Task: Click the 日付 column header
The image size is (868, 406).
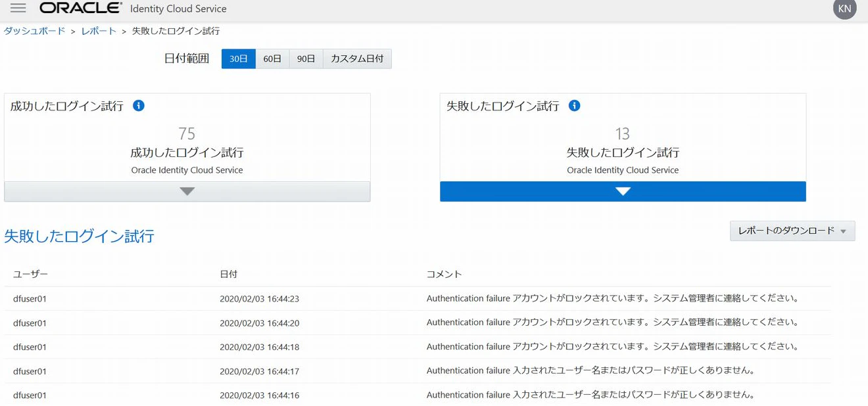Action: [x=228, y=274]
